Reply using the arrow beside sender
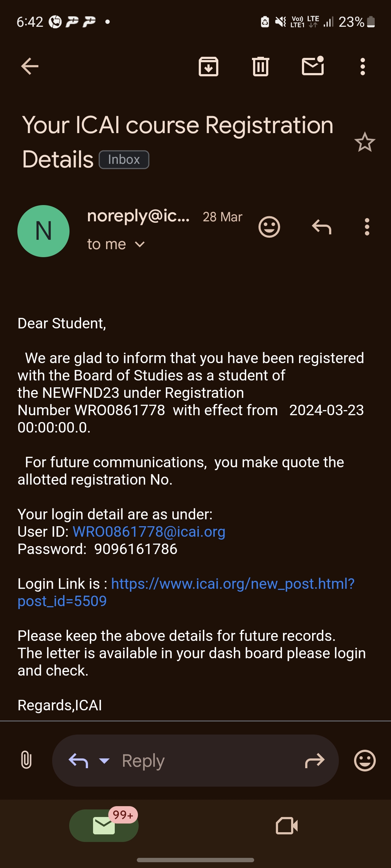The image size is (391, 868). point(321,227)
